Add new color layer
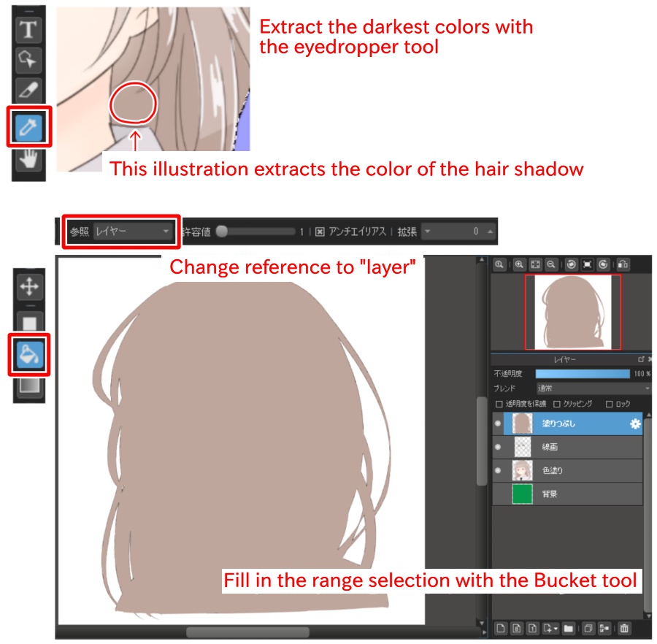 501,628
